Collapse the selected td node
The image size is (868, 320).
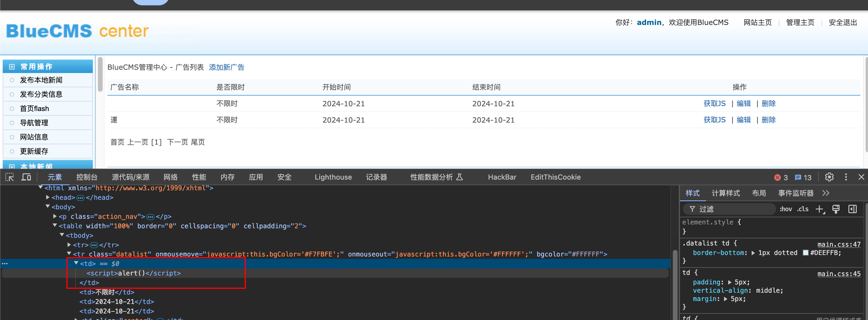pyautogui.click(x=76, y=263)
